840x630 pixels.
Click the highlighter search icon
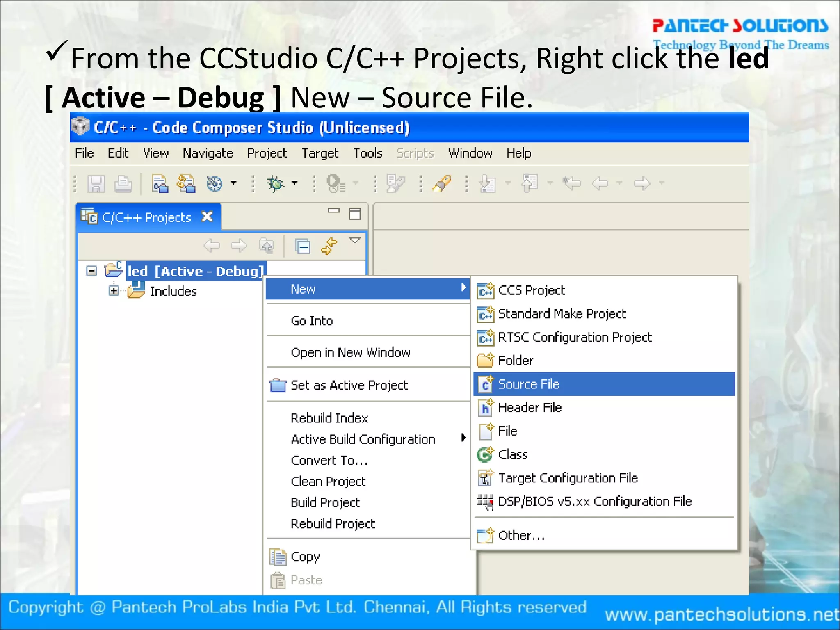click(x=443, y=183)
